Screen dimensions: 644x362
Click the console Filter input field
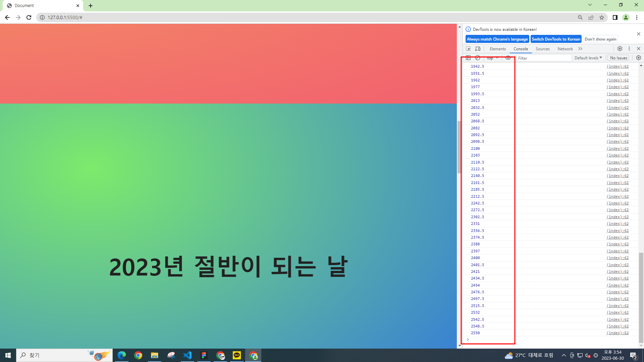pos(543,58)
